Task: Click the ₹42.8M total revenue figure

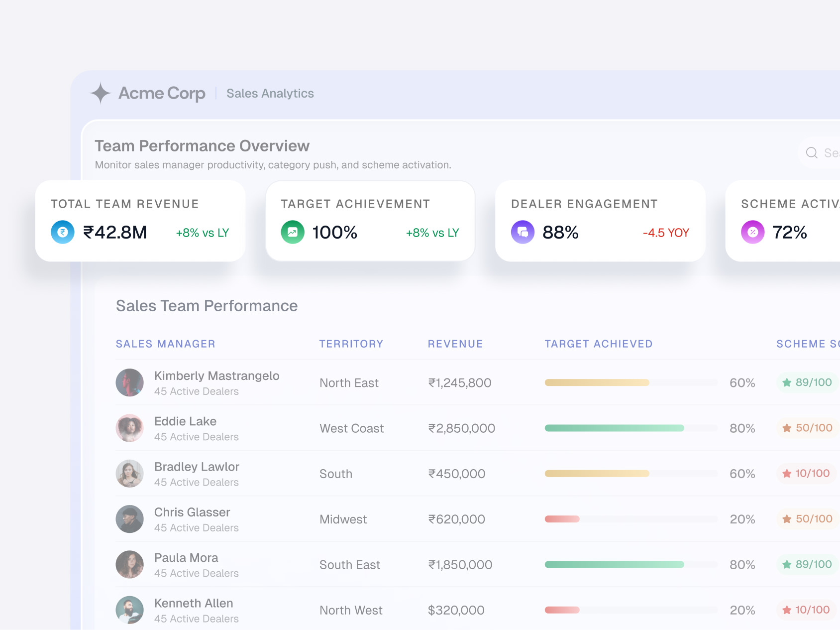Action: pos(115,232)
